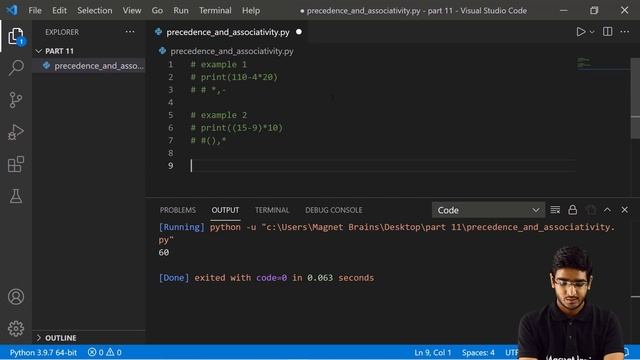This screenshot has width=640, height=360.
Task: Switch to the PROBLEMS tab
Action: tap(178, 210)
